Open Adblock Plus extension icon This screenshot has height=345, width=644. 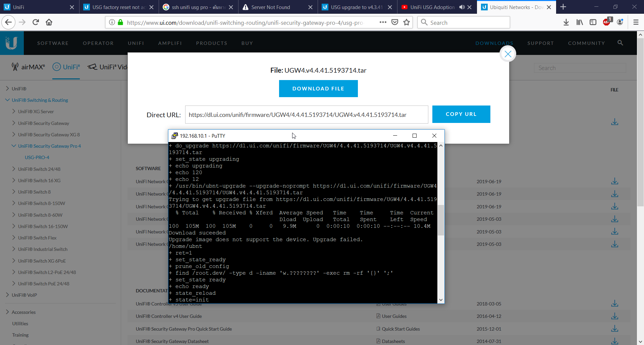(x=607, y=22)
